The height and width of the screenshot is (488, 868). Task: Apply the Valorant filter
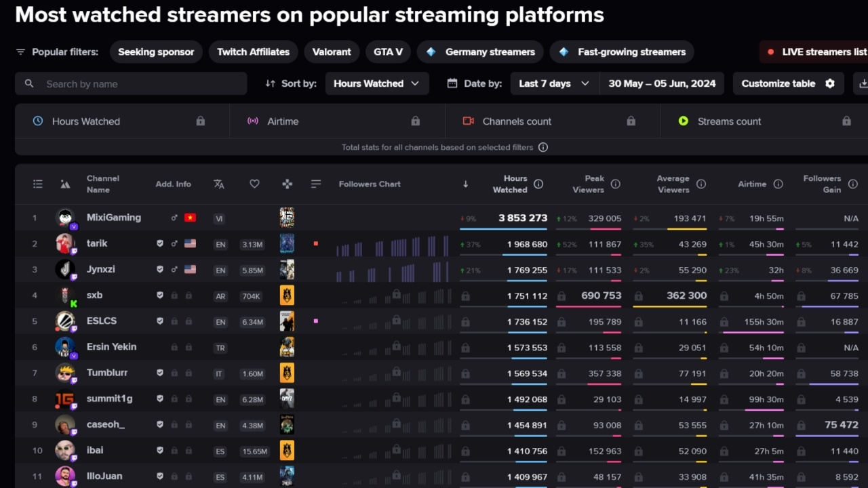[332, 52]
